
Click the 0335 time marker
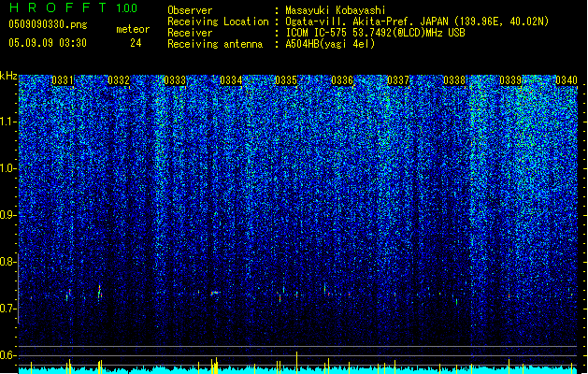click(286, 80)
